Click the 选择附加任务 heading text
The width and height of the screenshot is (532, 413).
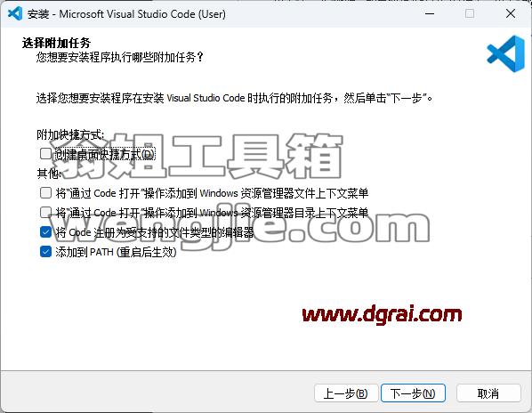click(56, 43)
